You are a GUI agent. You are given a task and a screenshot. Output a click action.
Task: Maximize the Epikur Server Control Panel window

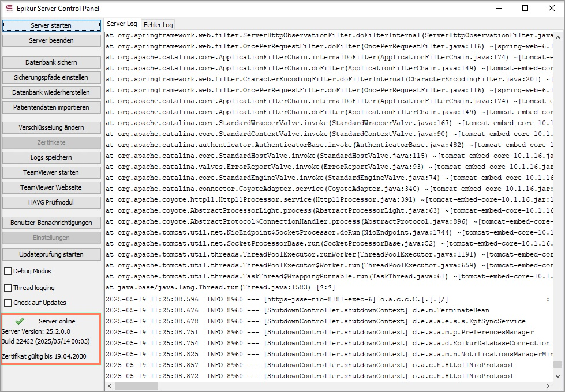point(525,8)
